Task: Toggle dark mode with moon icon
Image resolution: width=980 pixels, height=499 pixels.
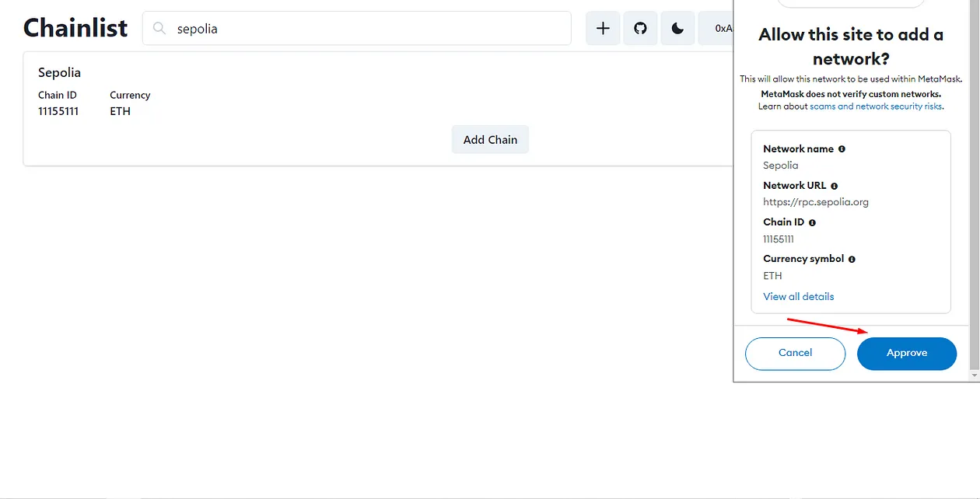Action: [677, 28]
